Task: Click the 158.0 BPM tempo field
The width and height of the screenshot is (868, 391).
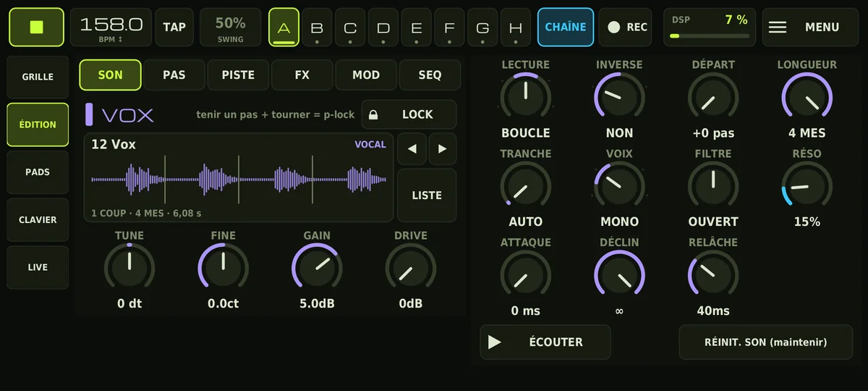Action: (111, 27)
